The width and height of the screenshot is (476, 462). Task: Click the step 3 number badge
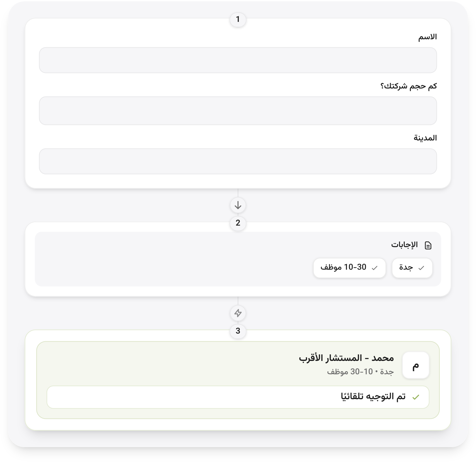coord(238,331)
